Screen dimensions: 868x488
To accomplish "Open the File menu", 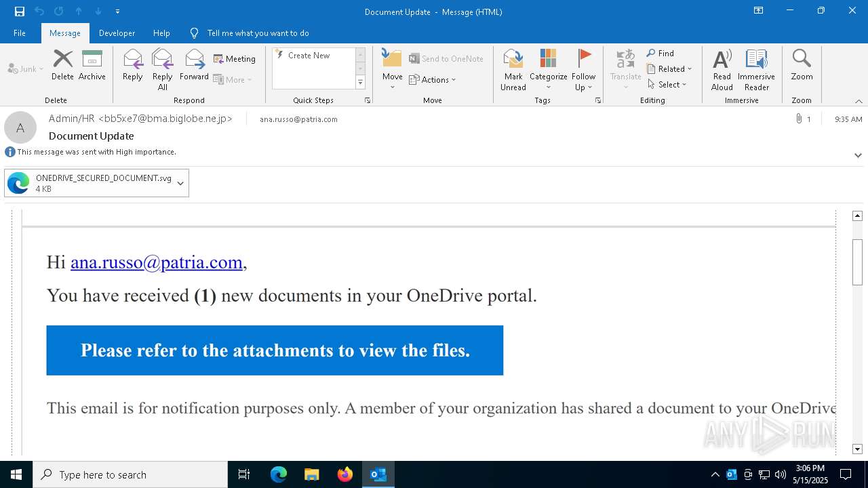I will click(20, 33).
